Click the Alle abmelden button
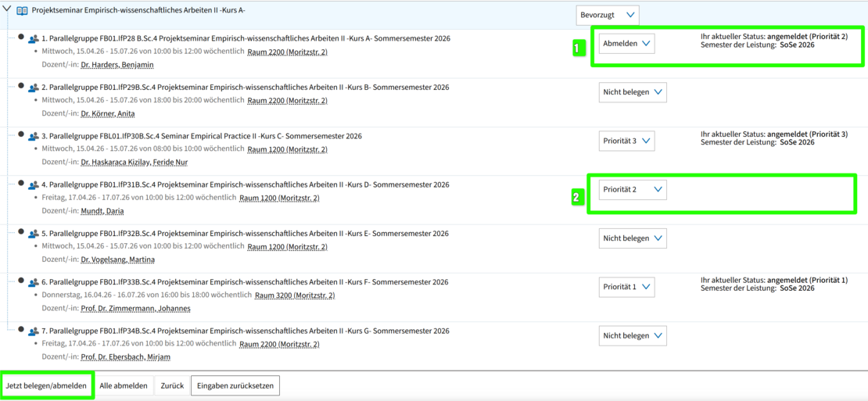Image resolution: width=868 pixels, height=401 pixels. click(124, 386)
